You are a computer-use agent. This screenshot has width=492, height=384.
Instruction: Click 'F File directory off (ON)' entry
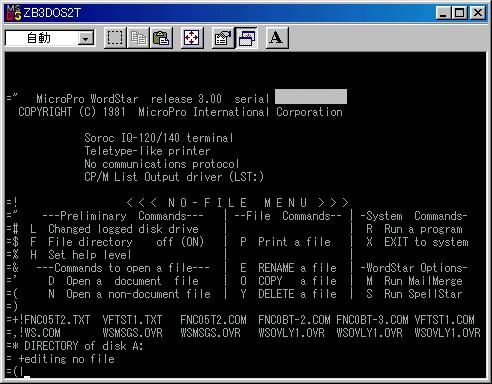point(117,242)
